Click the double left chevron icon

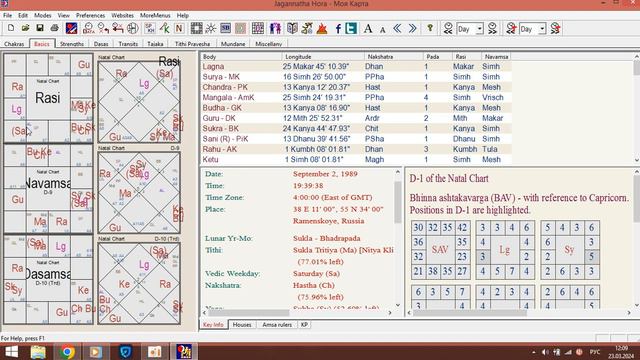point(397,28)
